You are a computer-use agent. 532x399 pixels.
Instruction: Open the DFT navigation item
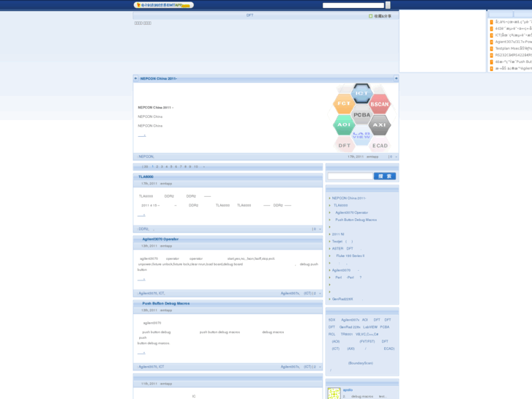[250, 15]
